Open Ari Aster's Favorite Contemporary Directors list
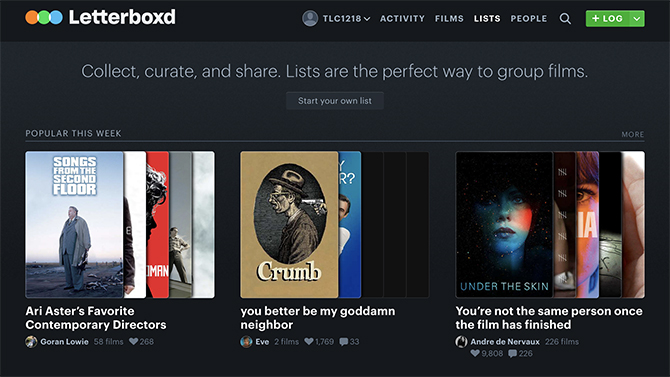Image resolution: width=670 pixels, height=377 pixels. (x=96, y=318)
